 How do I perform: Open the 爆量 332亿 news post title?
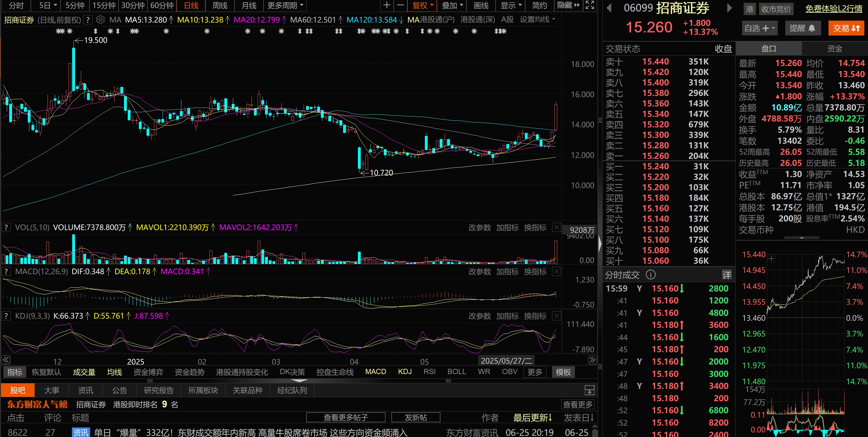point(250,432)
